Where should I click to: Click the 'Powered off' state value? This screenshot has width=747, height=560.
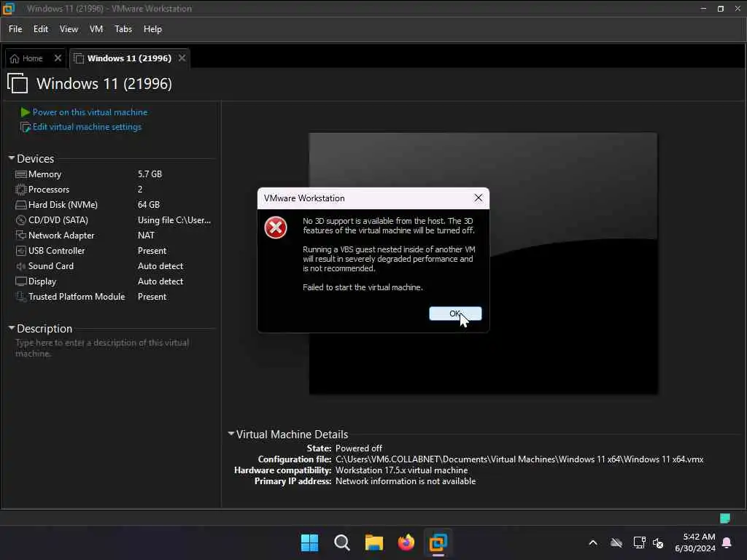pyautogui.click(x=359, y=448)
